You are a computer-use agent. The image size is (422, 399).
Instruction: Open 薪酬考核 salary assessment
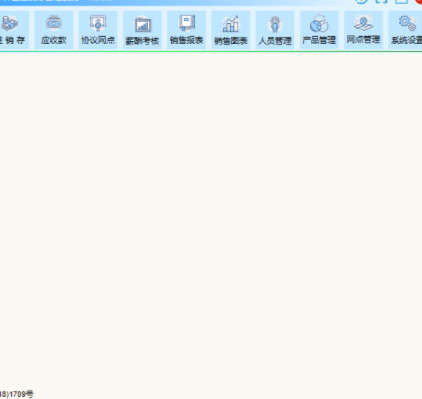[142, 30]
